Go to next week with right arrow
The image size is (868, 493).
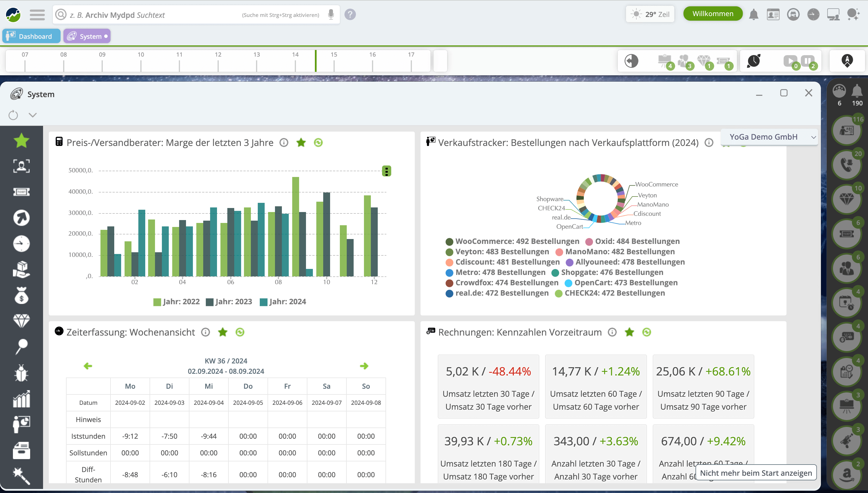coord(364,366)
